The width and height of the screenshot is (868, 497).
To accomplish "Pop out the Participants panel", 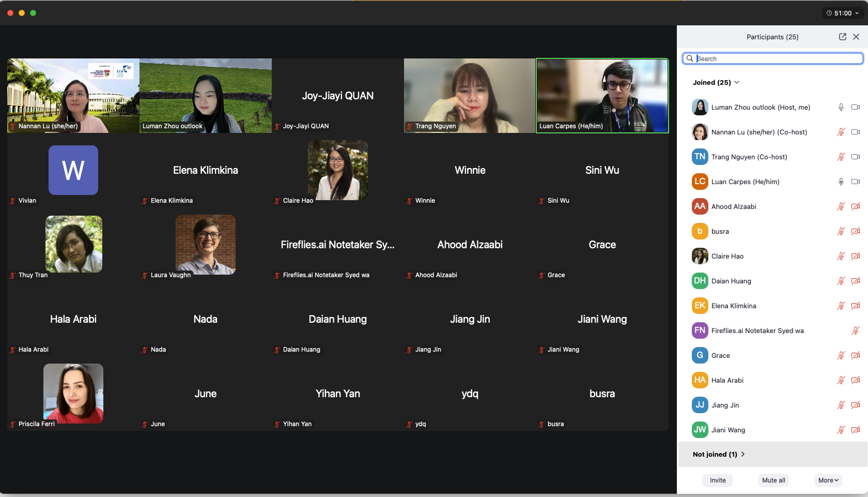I will click(842, 37).
